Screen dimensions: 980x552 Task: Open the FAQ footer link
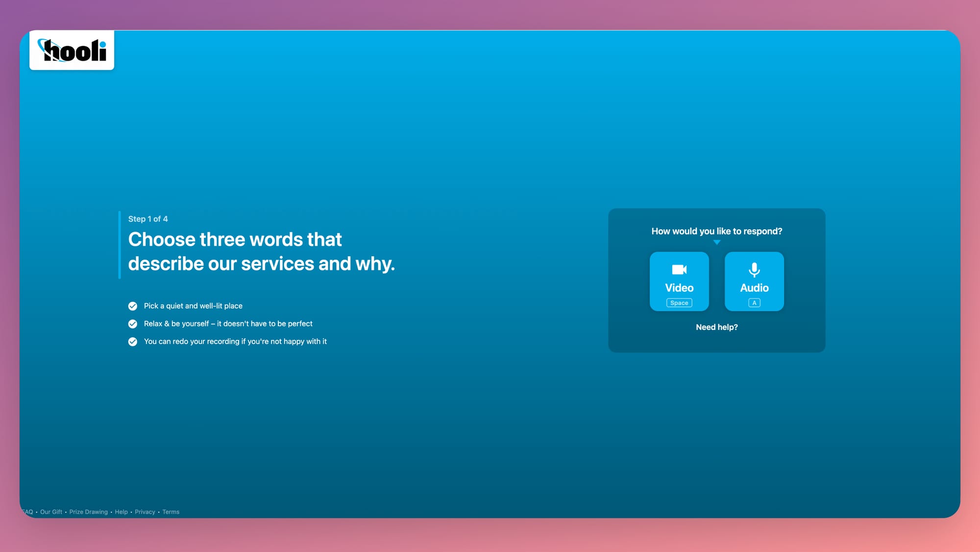28,512
